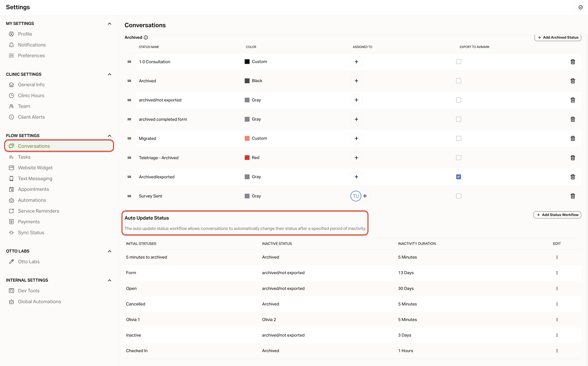
Task: Collapse the Flow Settings section
Action: coord(109,136)
